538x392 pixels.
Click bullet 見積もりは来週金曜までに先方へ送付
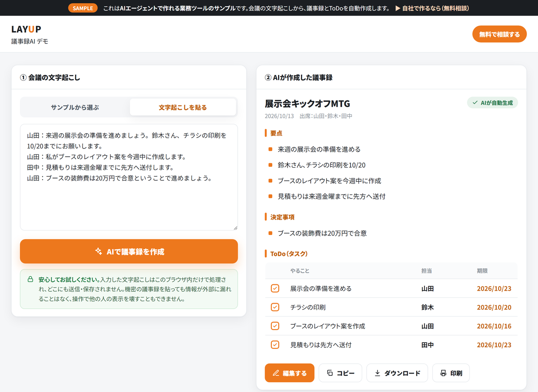(331, 196)
